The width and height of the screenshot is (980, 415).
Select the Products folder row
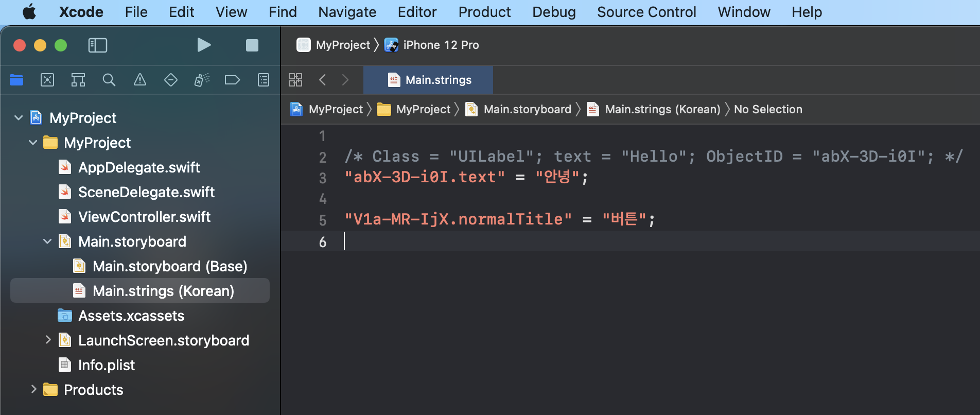point(140,390)
